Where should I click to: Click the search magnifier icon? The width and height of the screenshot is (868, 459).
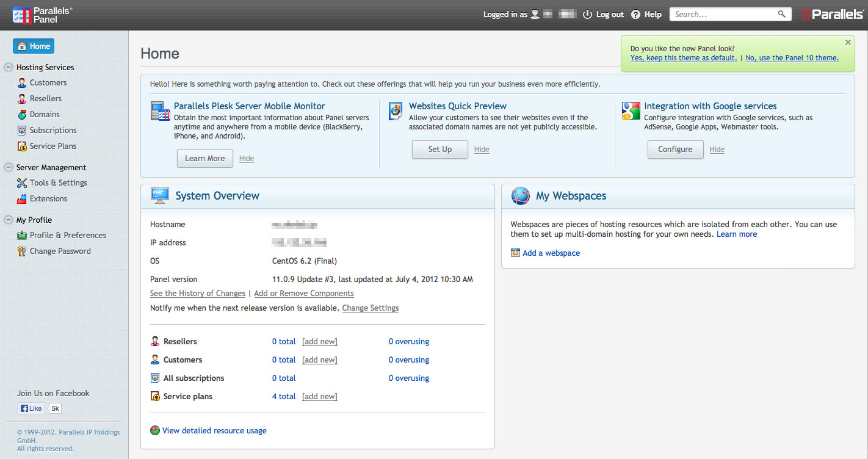click(782, 14)
